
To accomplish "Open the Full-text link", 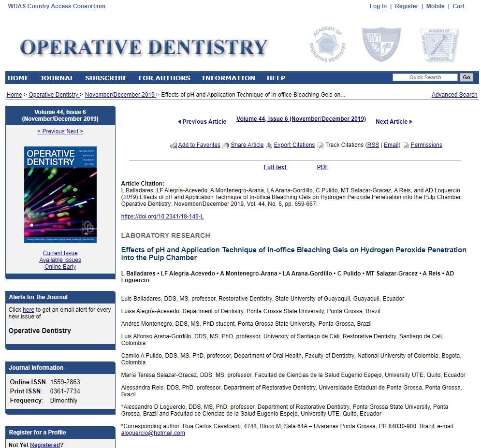I will (x=275, y=167).
